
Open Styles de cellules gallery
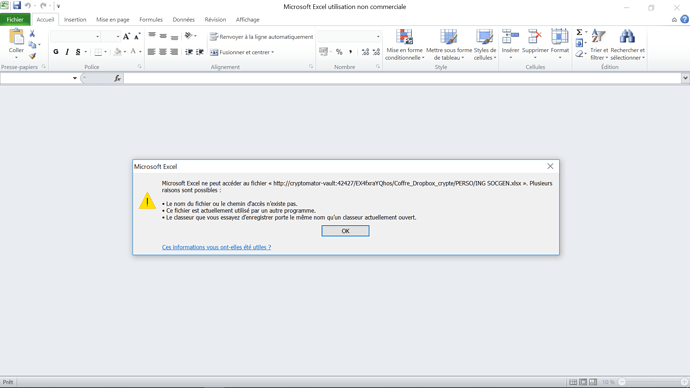484,44
